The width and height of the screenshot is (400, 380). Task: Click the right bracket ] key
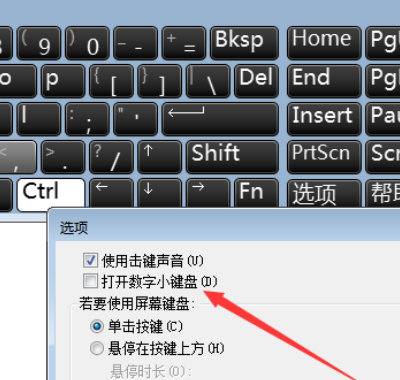[160, 81]
